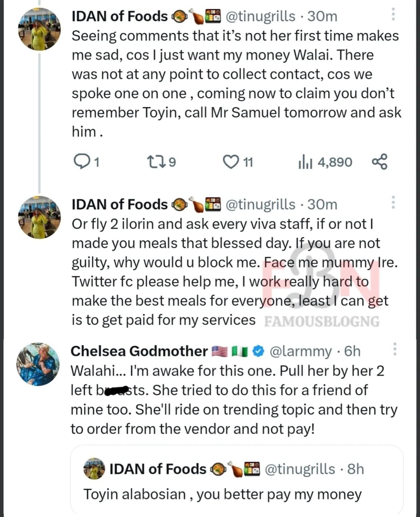Open more options on Chelsea Godmother tweet

(395, 350)
